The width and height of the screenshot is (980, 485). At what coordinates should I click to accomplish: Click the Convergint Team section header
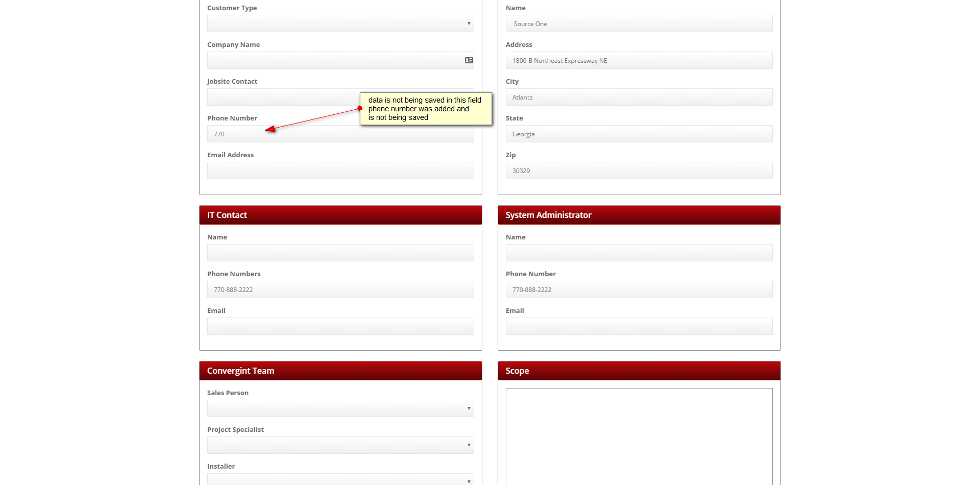340,371
